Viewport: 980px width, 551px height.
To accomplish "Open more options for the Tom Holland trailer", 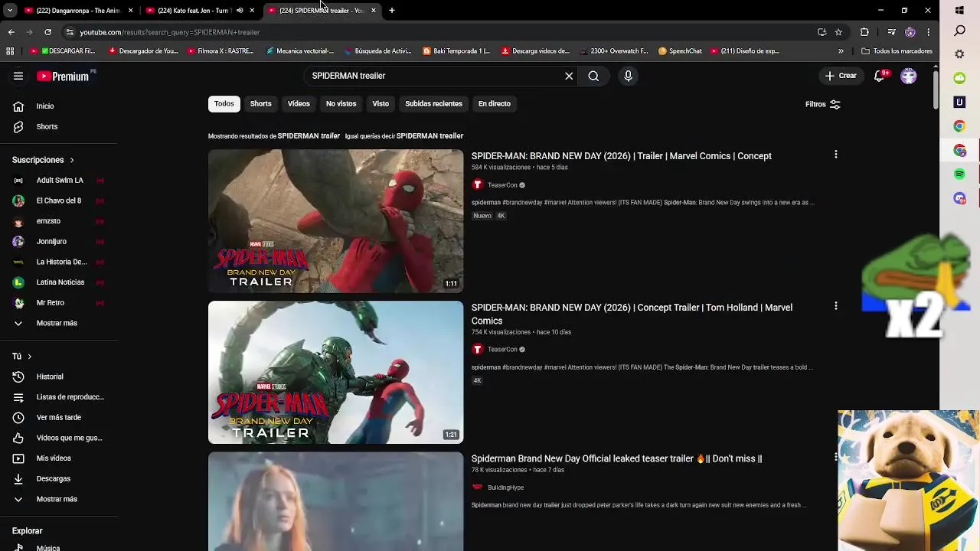I will (x=836, y=306).
